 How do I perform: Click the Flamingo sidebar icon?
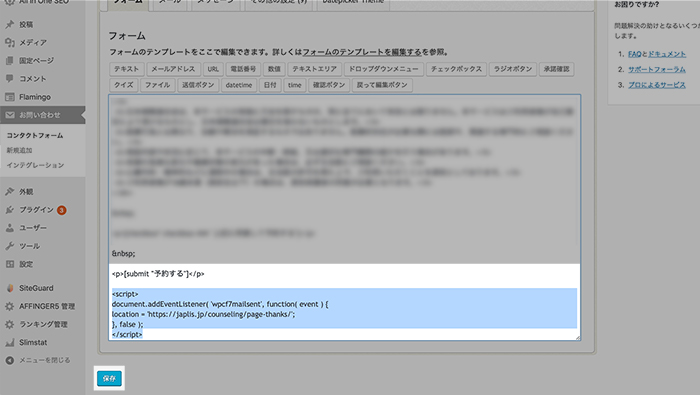(10, 97)
